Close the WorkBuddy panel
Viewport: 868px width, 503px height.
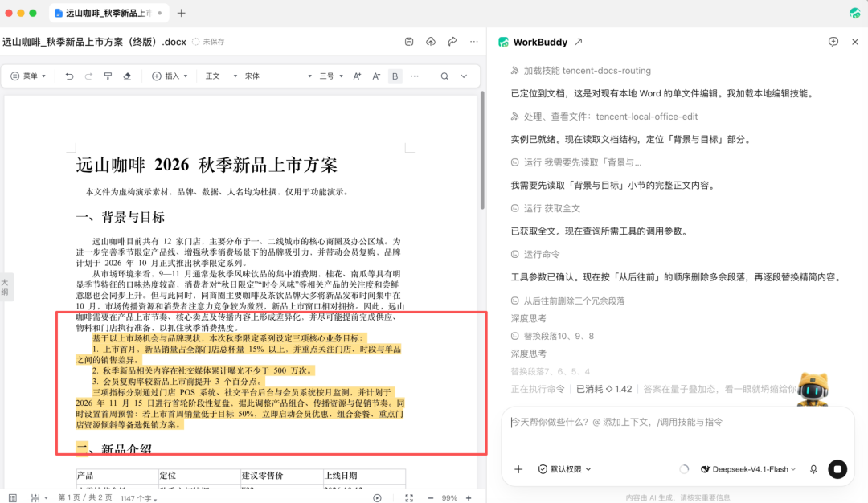point(854,42)
